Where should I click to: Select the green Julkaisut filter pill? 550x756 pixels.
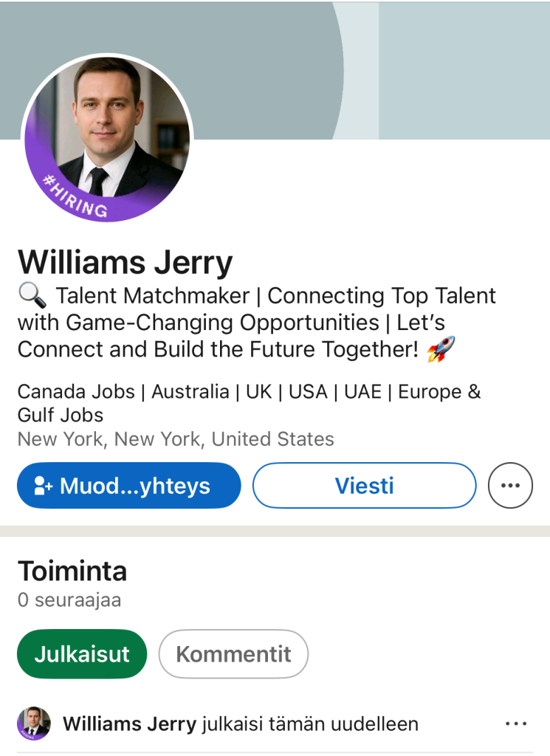click(x=82, y=653)
